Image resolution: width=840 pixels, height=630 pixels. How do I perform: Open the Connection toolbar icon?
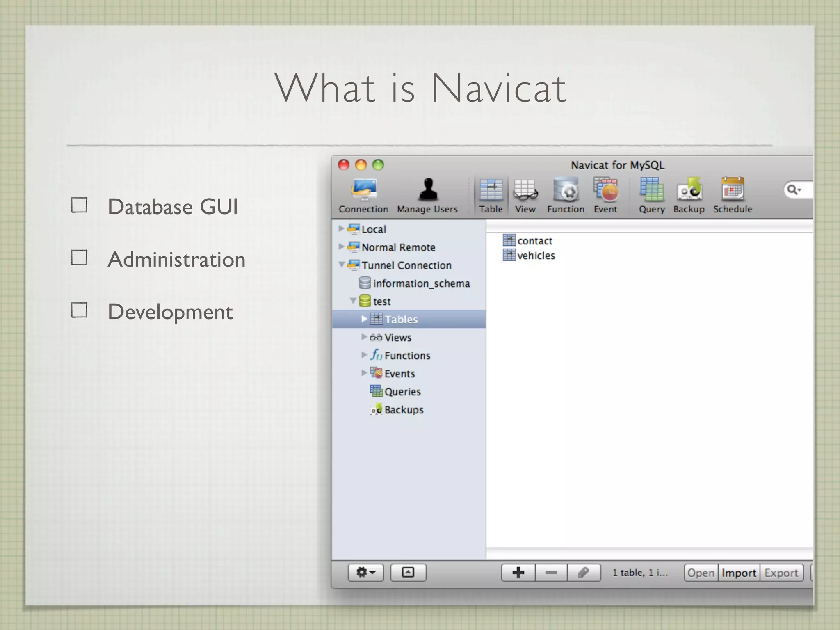(363, 196)
